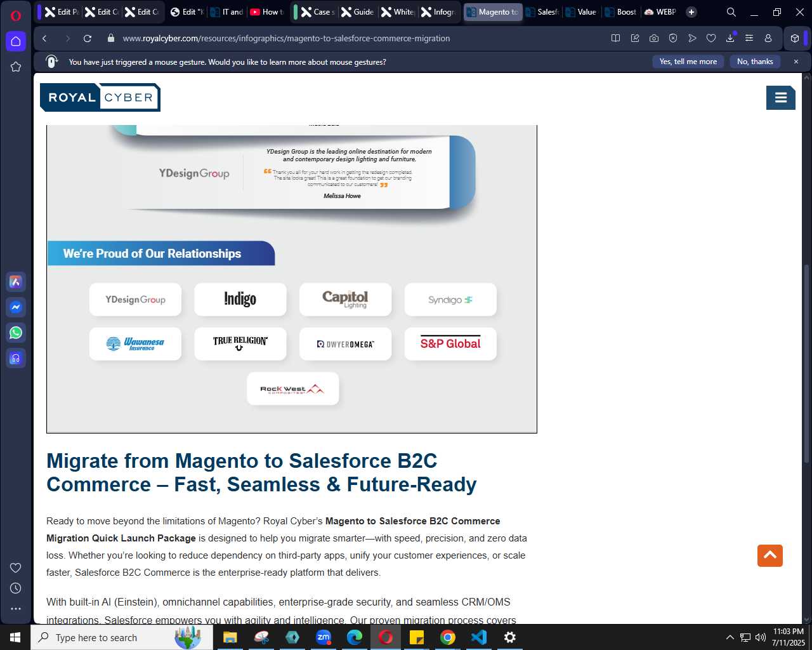Switch to the 'Infogr' tab

[x=438, y=12]
